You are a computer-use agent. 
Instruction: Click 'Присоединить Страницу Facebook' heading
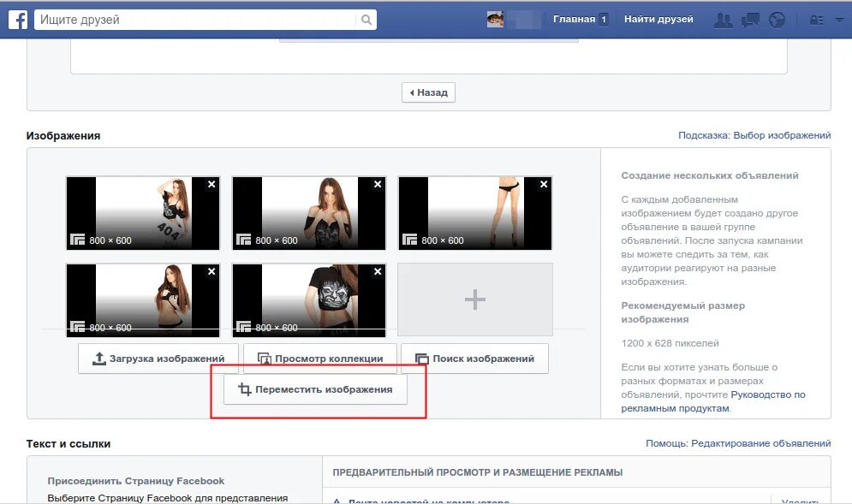(x=136, y=481)
